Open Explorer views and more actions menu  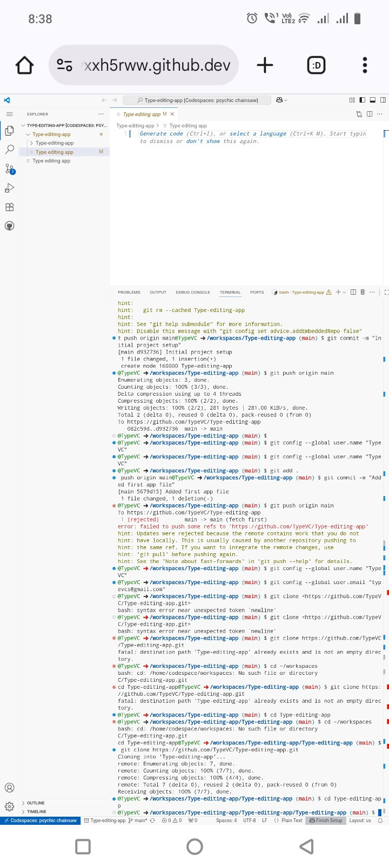pyautogui.click(x=100, y=114)
